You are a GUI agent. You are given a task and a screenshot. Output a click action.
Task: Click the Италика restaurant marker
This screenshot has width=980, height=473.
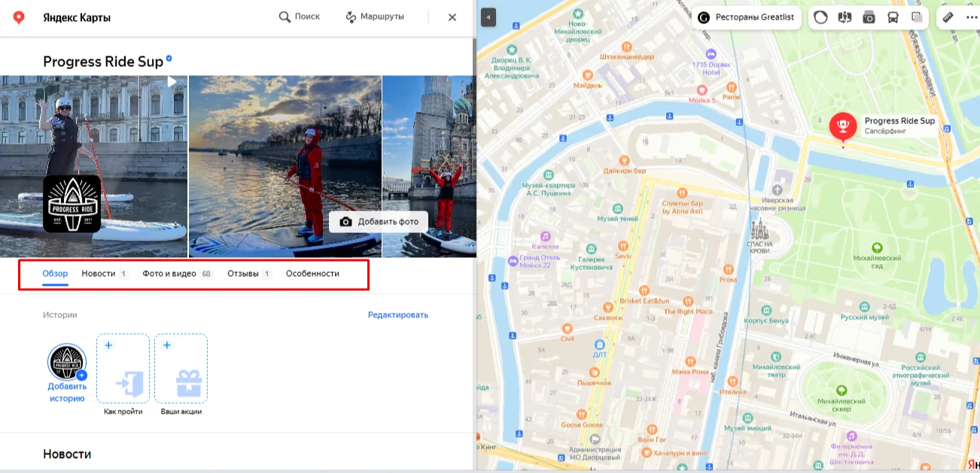coord(733,381)
